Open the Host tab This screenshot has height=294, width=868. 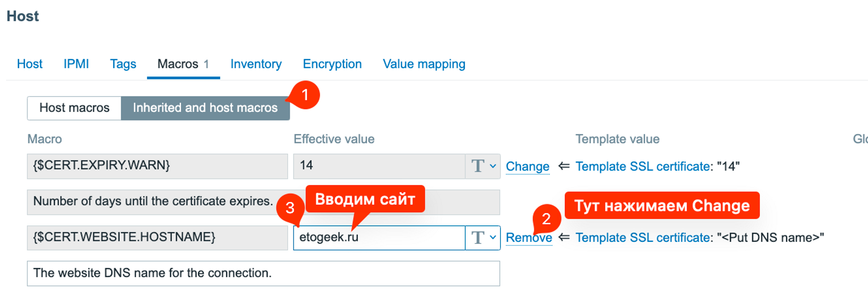30,64
